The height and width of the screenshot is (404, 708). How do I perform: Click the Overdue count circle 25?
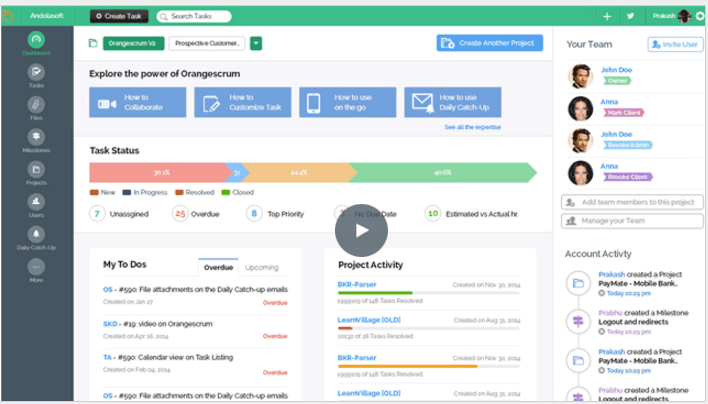[x=180, y=214]
